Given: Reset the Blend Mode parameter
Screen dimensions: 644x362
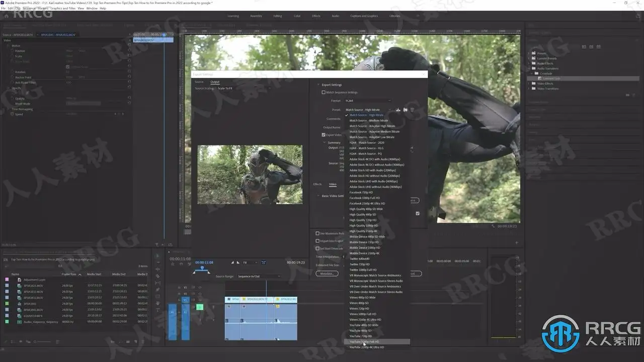Looking at the screenshot, I should tap(129, 104).
